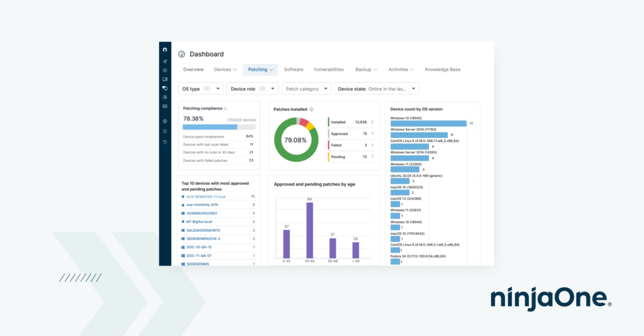The width and height of the screenshot is (644, 336).
Task: Open the OS type filter dropdown
Action: coord(201,89)
